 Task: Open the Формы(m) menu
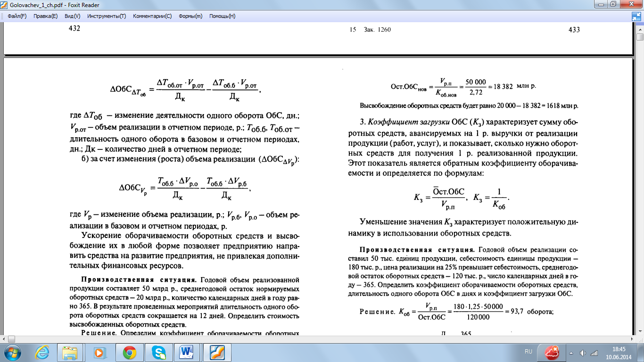click(190, 16)
